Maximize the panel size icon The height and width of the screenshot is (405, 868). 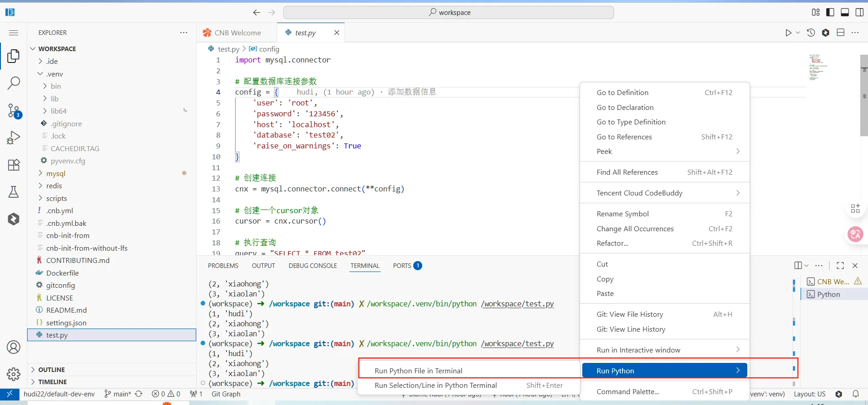[x=840, y=266]
